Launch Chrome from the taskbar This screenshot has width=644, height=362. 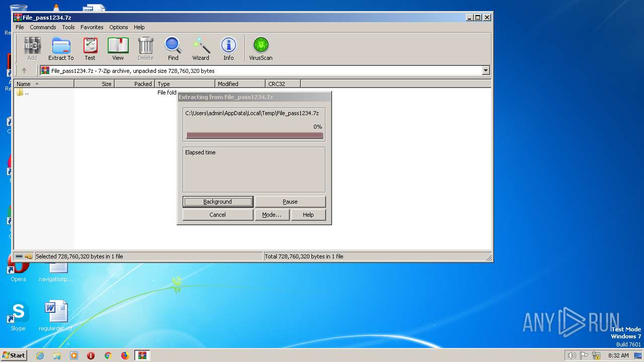[x=108, y=355]
